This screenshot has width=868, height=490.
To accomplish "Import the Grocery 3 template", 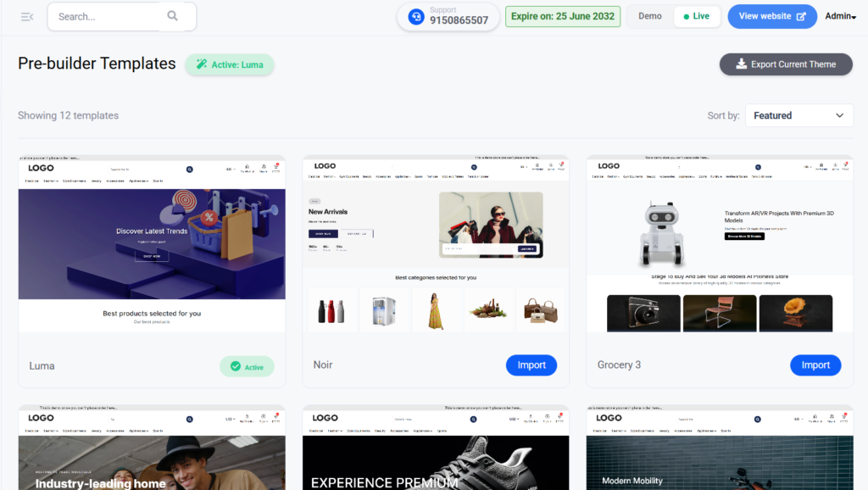I will (x=815, y=365).
